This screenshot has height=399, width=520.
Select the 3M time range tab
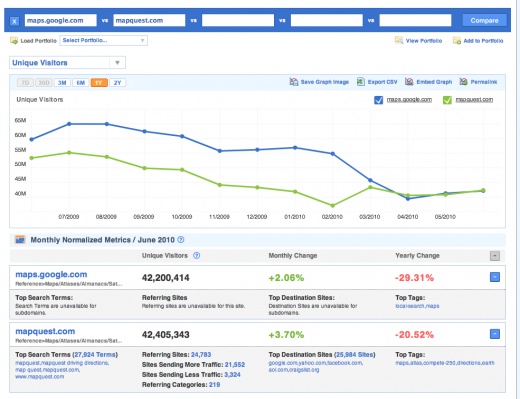tap(62, 83)
